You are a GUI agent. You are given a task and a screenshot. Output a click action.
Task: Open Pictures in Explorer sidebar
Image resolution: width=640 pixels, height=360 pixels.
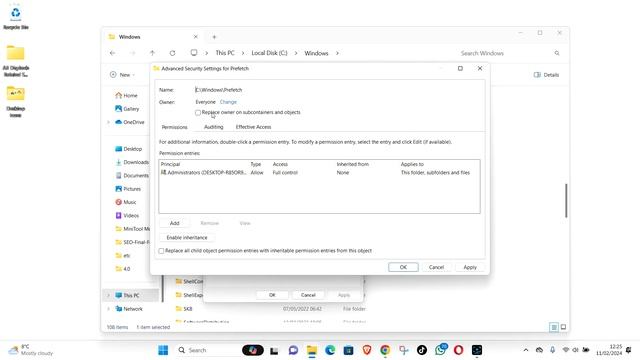(x=128, y=189)
